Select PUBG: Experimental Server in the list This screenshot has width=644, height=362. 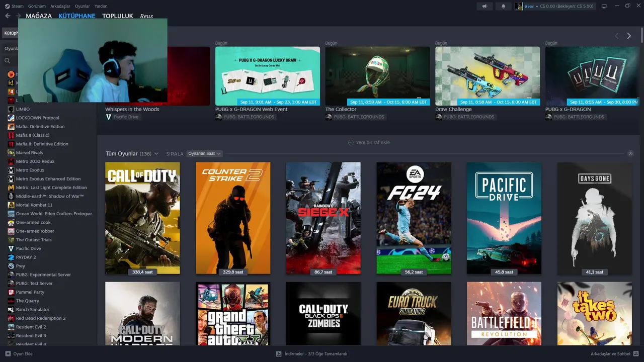pyautogui.click(x=43, y=275)
